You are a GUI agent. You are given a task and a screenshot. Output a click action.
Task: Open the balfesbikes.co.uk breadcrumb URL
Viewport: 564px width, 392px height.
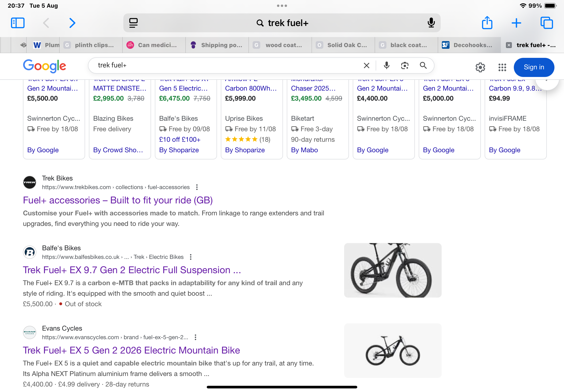coord(113,257)
